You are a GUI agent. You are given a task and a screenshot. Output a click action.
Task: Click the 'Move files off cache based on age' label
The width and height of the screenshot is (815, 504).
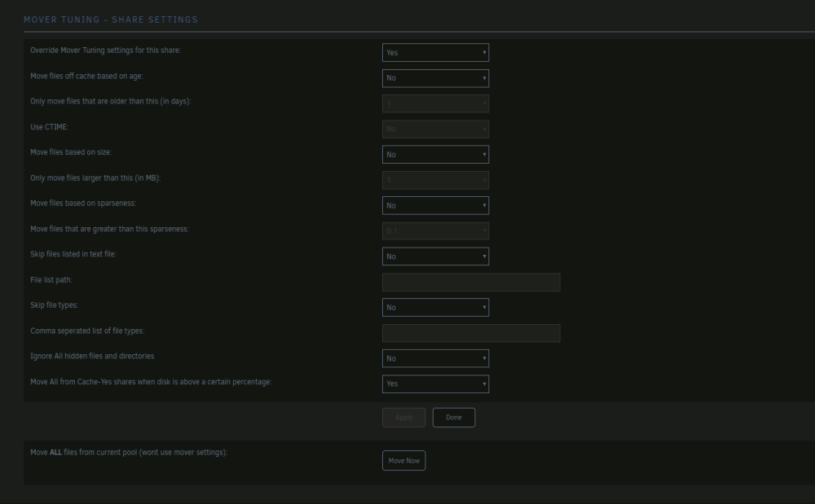(87, 76)
